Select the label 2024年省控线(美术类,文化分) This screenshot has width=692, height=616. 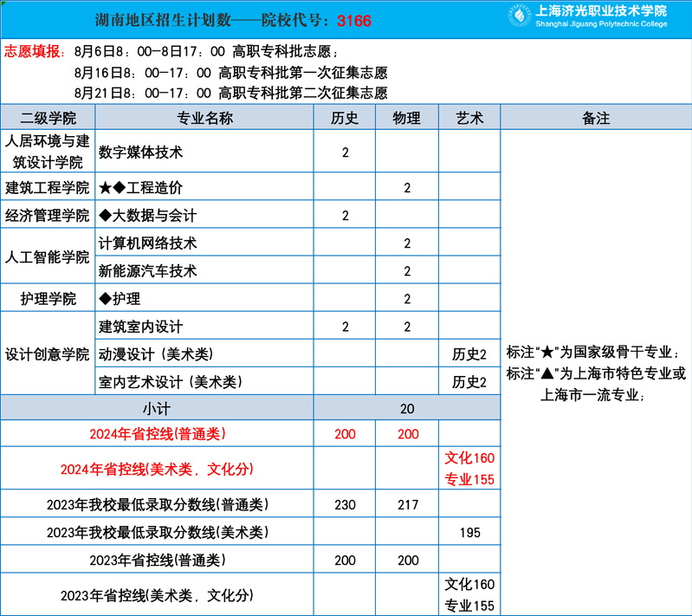click(157, 469)
